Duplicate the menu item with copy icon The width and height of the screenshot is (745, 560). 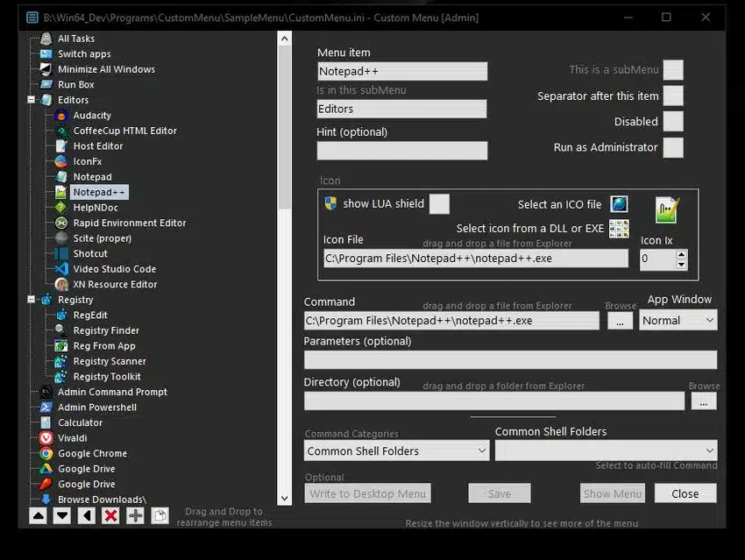click(160, 516)
